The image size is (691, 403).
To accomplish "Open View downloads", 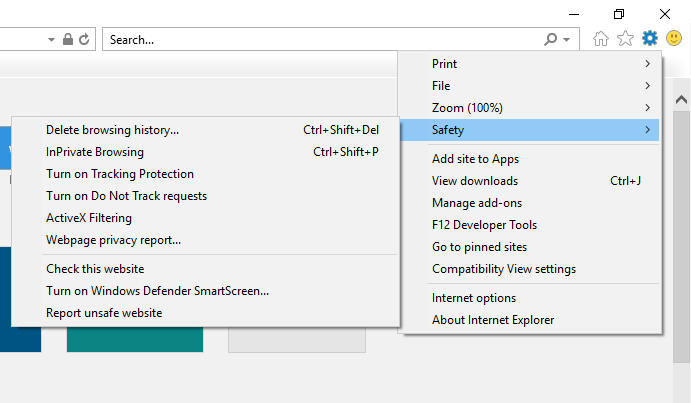I will pos(530,181).
